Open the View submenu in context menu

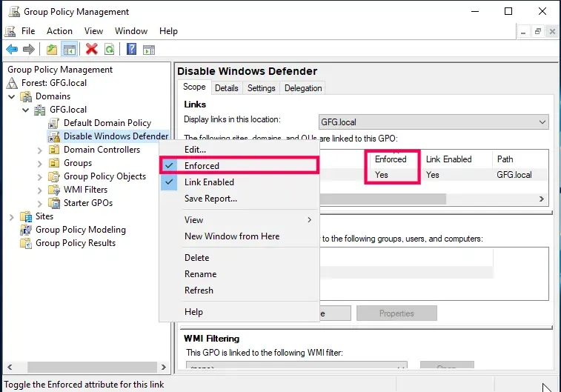point(239,220)
